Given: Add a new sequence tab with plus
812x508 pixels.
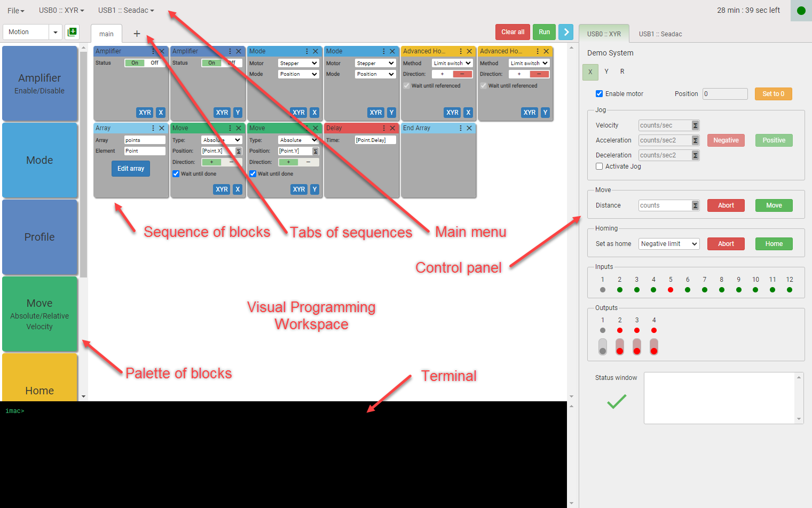Looking at the screenshot, I should pyautogui.click(x=137, y=34).
